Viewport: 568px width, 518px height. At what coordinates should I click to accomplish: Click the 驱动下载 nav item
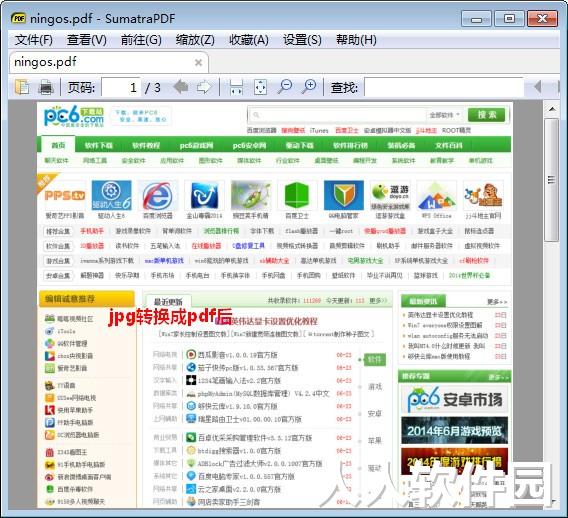pyautogui.click(x=299, y=146)
